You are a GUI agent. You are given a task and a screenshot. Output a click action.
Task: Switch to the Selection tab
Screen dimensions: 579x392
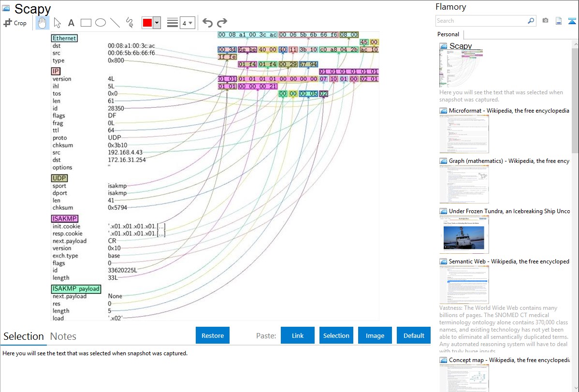pos(24,336)
